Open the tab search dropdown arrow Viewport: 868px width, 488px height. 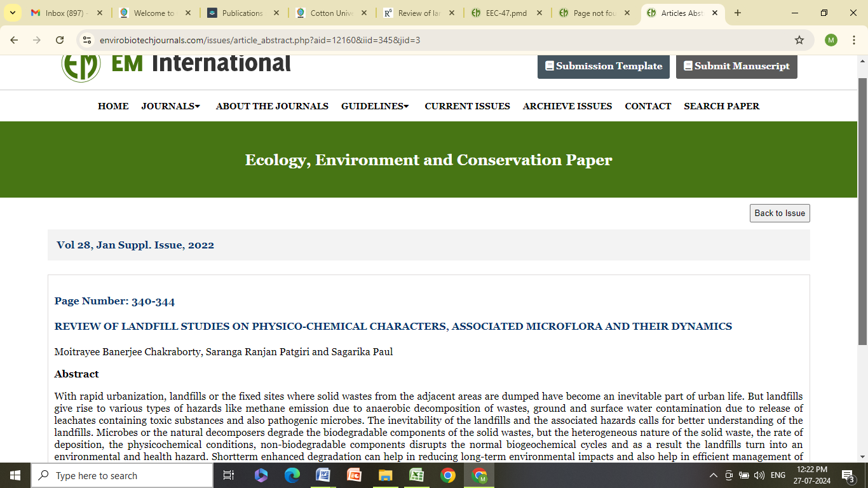click(12, 13)
